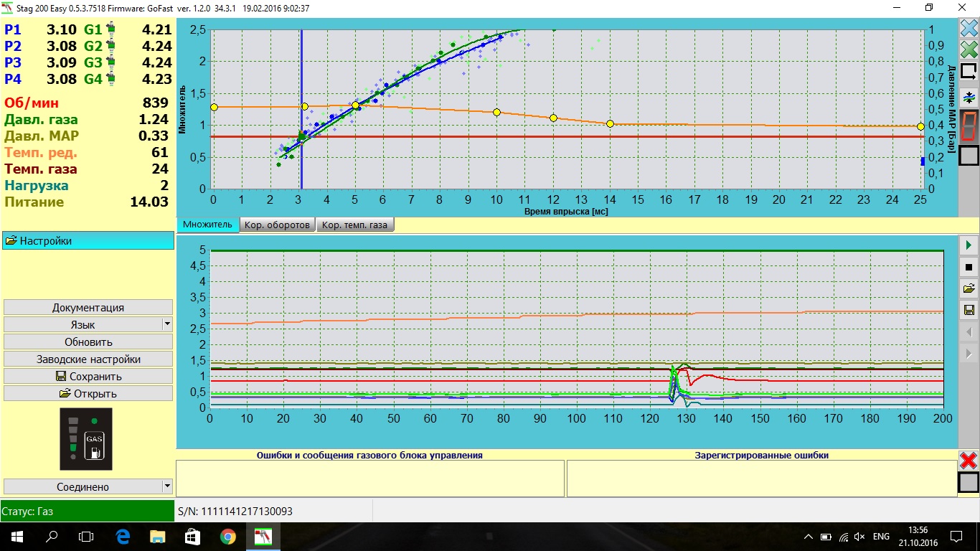
Task: Click the black bent-arrow icon on the right
Action: pyautogui.click(x=969, y=72)
